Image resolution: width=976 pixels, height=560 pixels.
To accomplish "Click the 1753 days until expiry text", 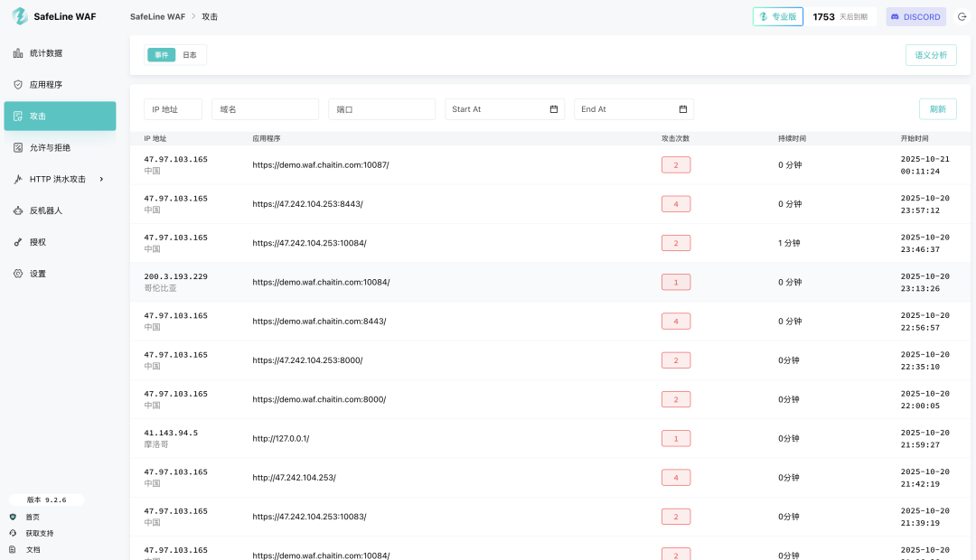I will pyautogui.click(x=840, y=17).
